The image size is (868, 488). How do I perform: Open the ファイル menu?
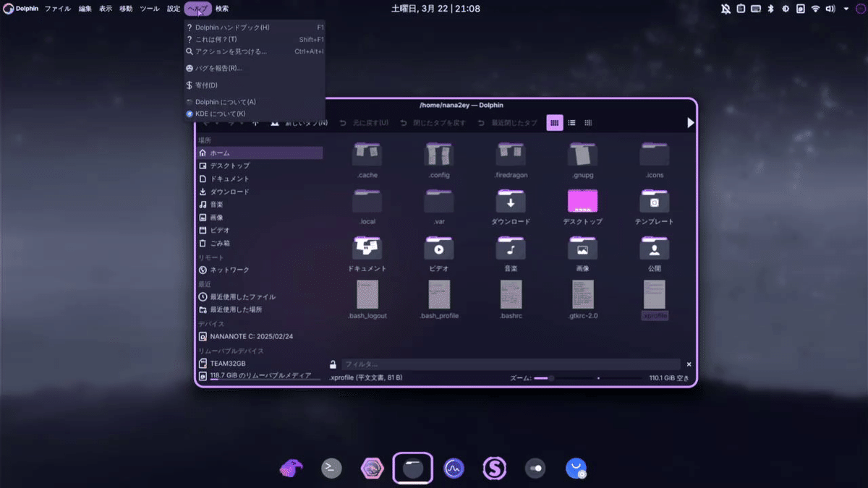(x=57, y=9)
